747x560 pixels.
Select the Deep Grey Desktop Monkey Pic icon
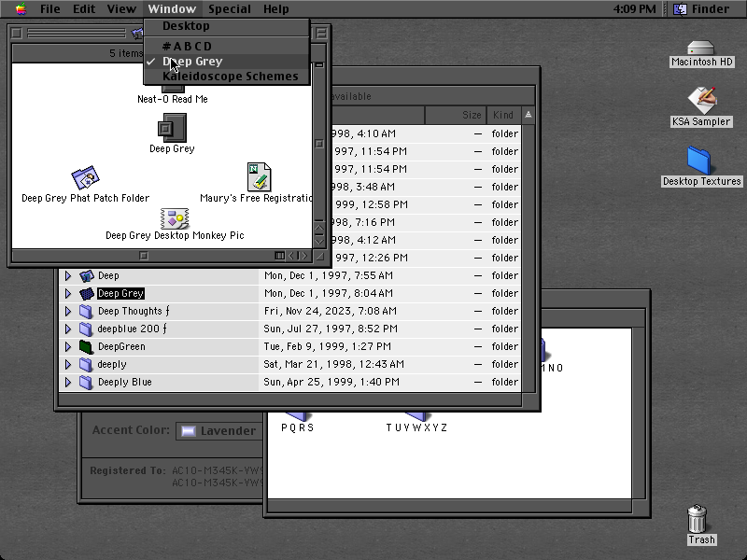point(175,218)
